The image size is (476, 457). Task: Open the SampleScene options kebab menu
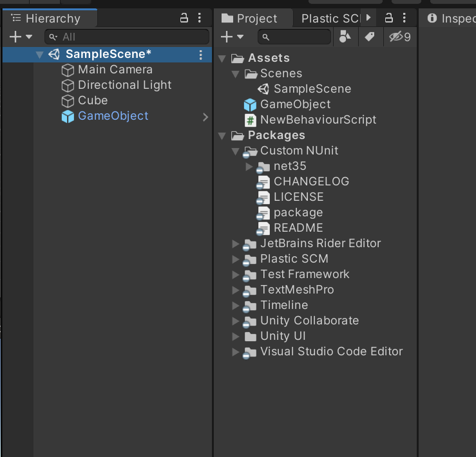[201, 55]
